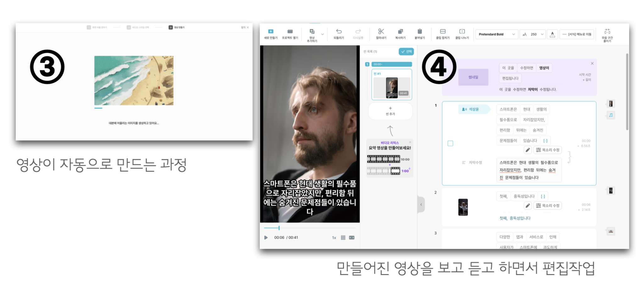Image resolution: width=644 pixels, height=291 pixels.
Task: Open the font size 250 dropdown
Action: (x=533, y=34)
